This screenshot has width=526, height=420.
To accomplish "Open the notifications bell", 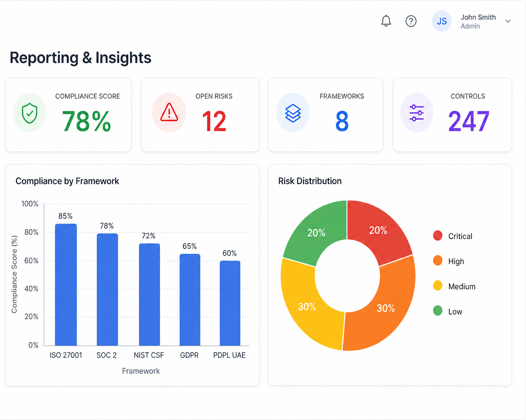I will [386, 21].
